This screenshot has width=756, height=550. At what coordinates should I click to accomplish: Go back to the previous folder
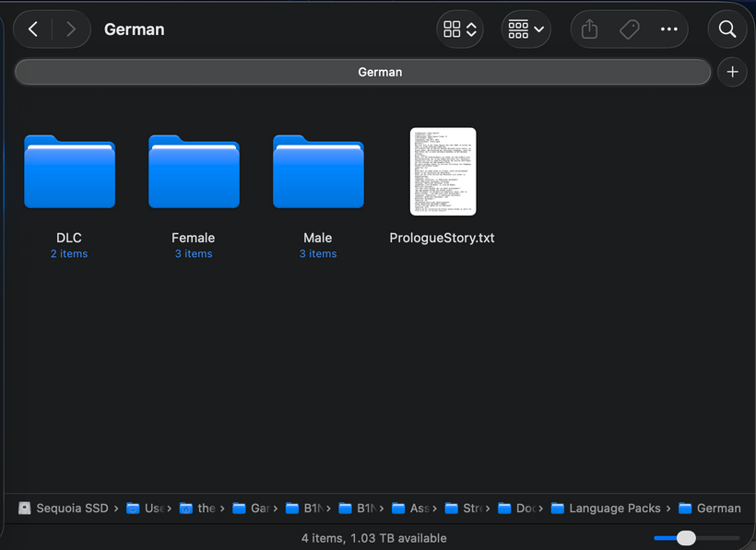click(33, 29)
